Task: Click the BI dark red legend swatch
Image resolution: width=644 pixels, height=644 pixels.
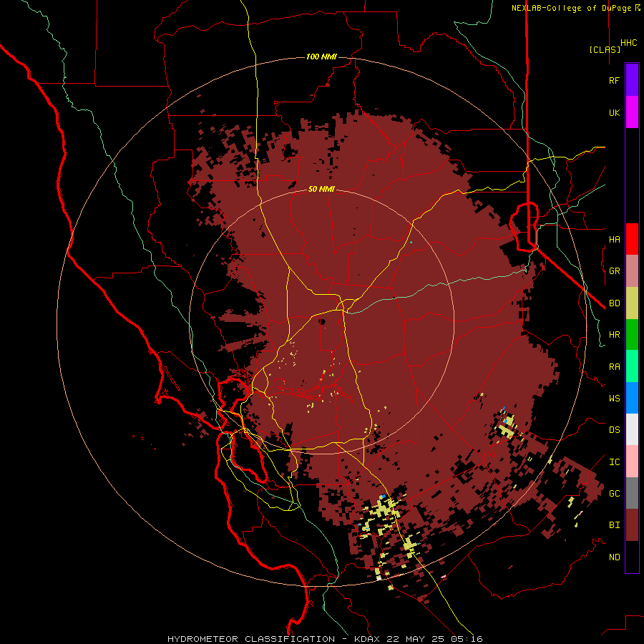Action: (632, 525)
